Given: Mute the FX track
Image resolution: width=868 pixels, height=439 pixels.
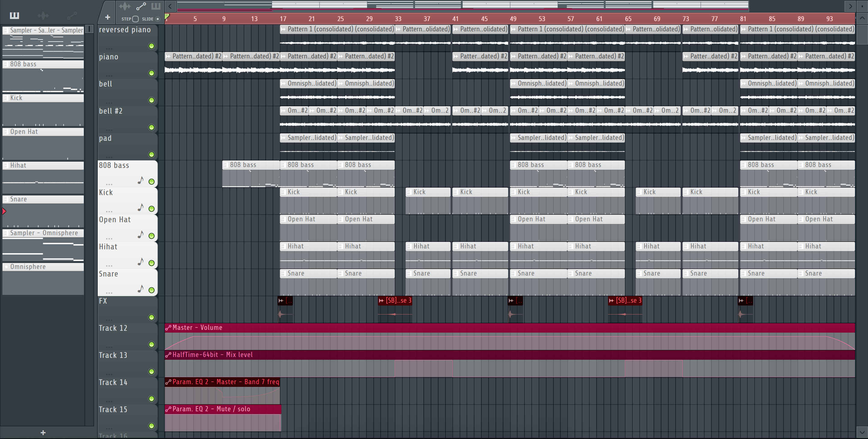Looking at the screenshot, I should tap(152, 317).
